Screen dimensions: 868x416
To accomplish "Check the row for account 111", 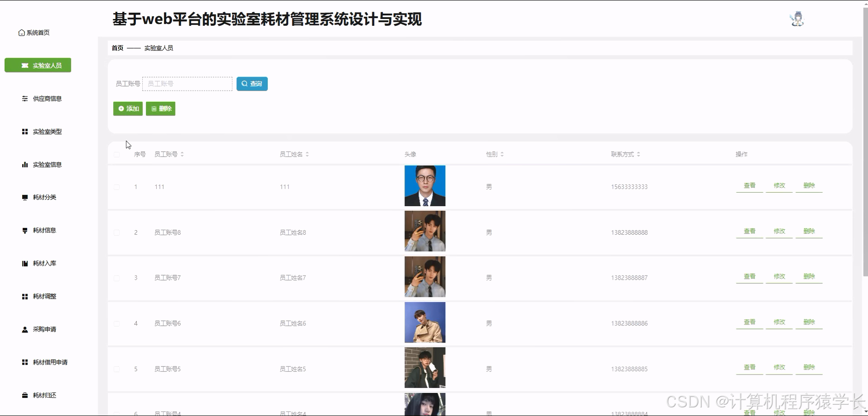I will (x=116, y=187).
